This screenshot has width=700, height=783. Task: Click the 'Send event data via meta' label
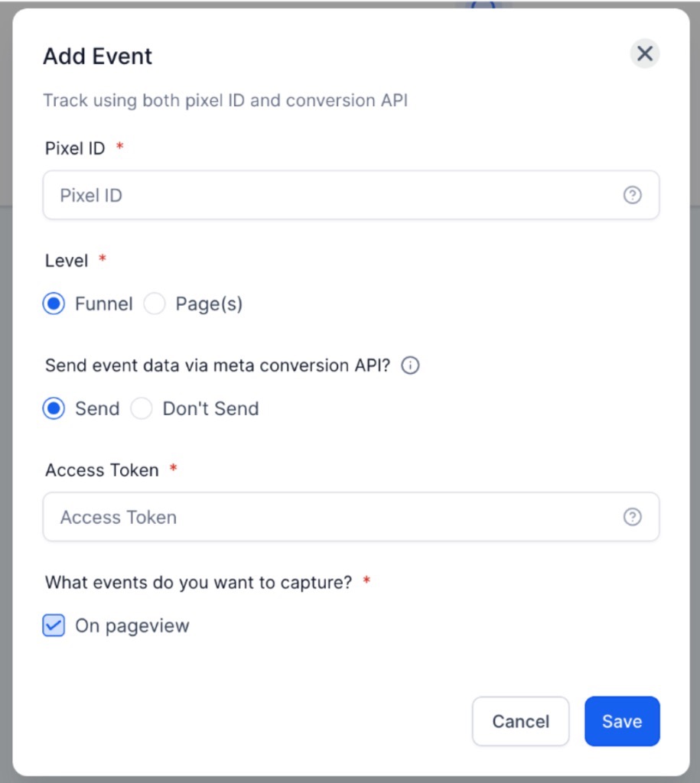217,366
